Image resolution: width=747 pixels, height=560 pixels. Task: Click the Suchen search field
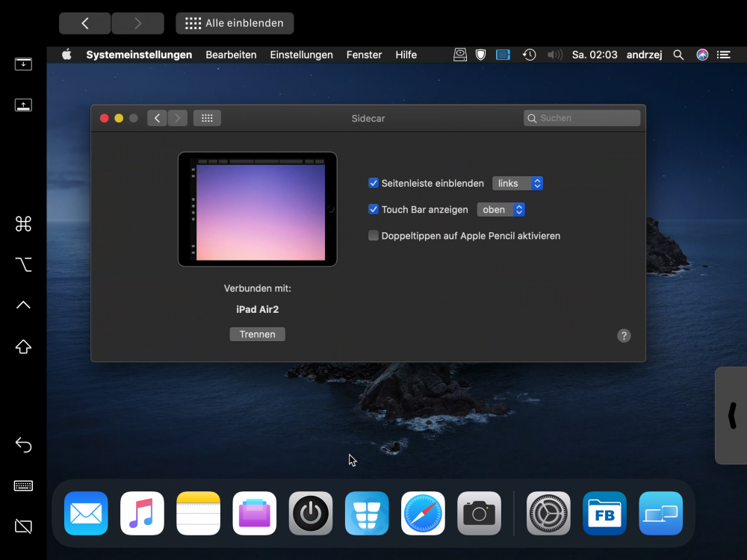coord(582,118)
